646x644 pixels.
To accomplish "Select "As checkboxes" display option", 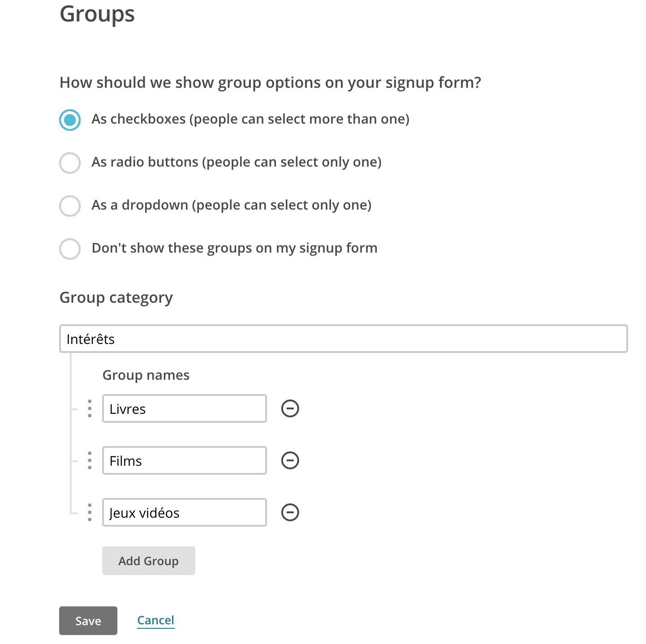I will (69, 120).
